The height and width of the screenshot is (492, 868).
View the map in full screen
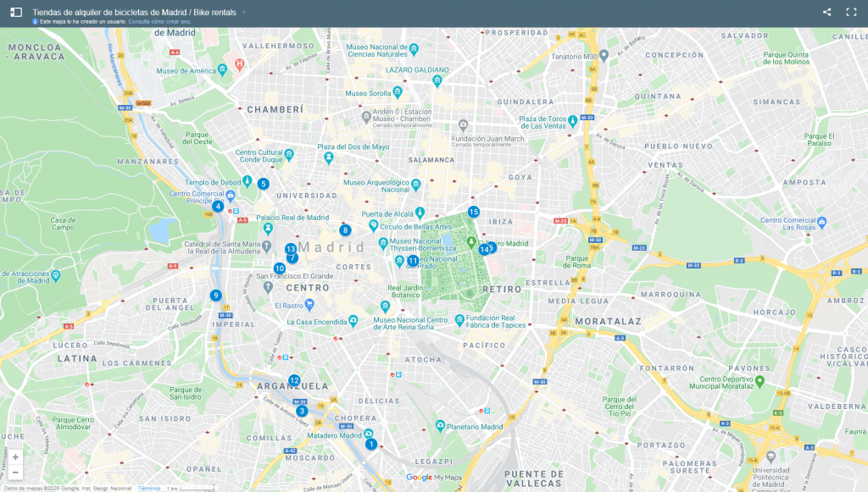click(851, 12)
